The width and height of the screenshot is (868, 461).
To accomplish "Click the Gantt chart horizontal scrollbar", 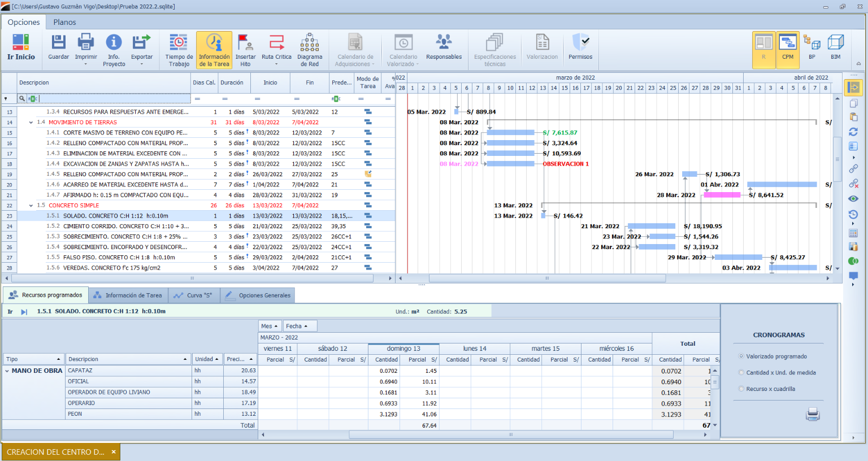I will click(x=546, y=278).
